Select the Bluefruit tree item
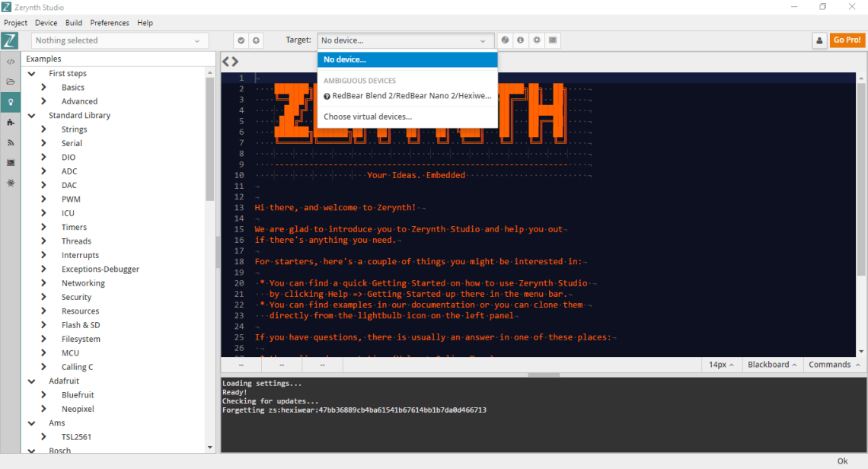The width and height of the screenshot is (868, 469). [78, 395]
